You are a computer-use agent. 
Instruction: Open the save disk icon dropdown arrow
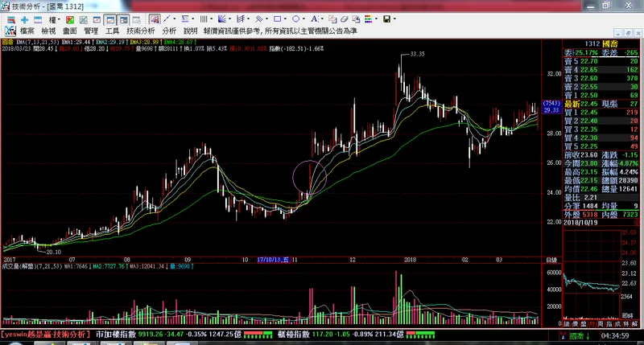coord(395,18)
